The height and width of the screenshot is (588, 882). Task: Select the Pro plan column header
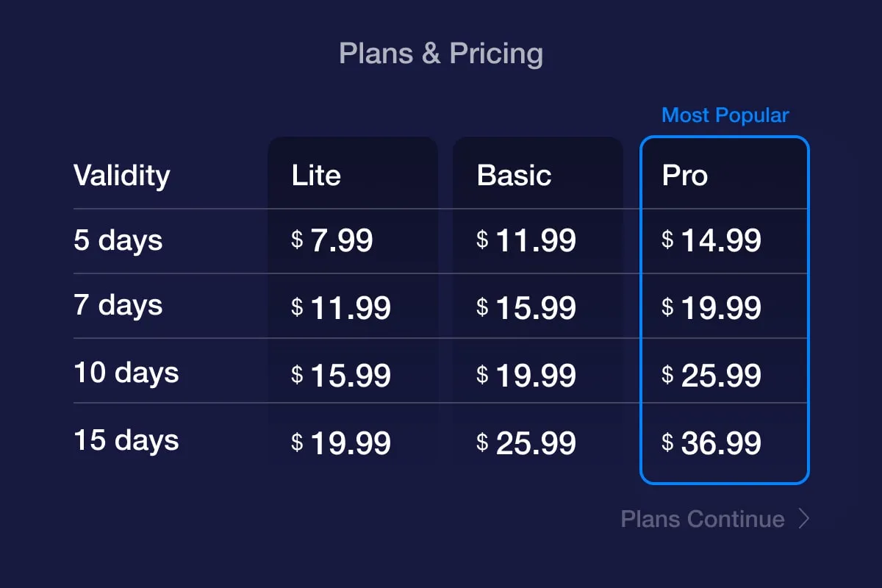pos(685,176)
